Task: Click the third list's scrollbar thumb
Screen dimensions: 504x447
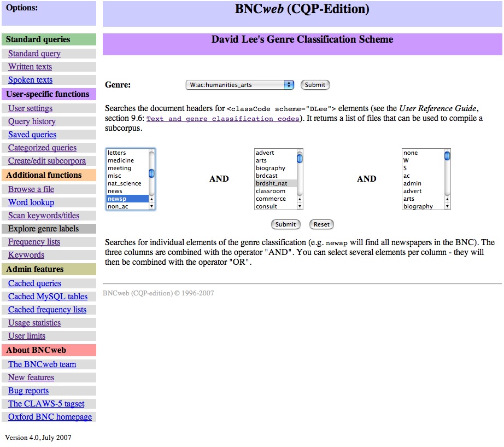Action: (447, 156)
